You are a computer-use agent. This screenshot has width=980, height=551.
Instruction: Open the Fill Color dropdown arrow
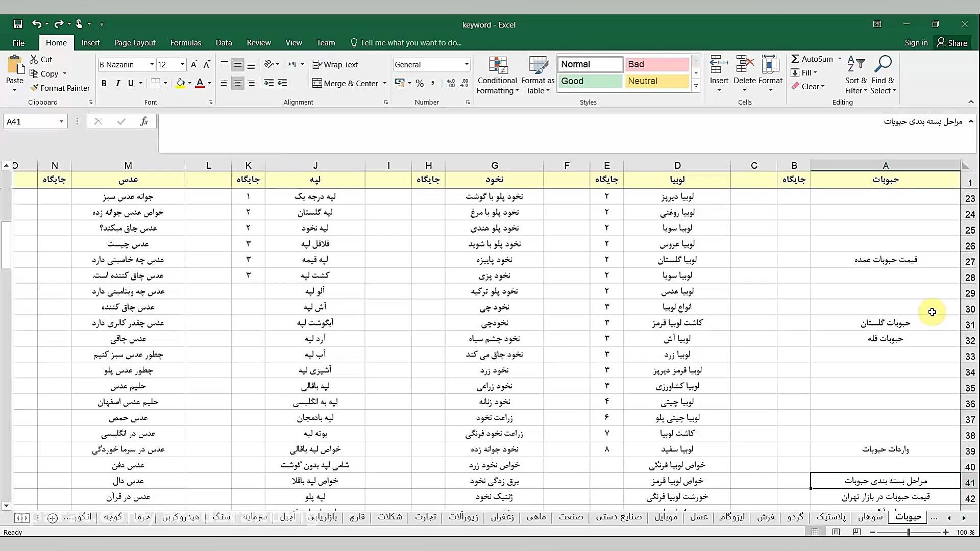click(189, 83)
